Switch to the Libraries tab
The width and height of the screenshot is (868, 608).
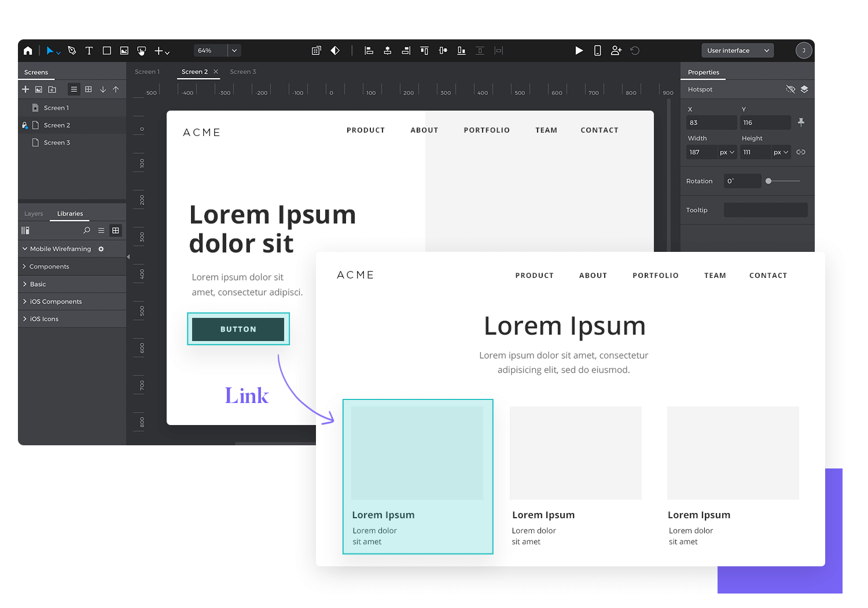pos(70,214)
